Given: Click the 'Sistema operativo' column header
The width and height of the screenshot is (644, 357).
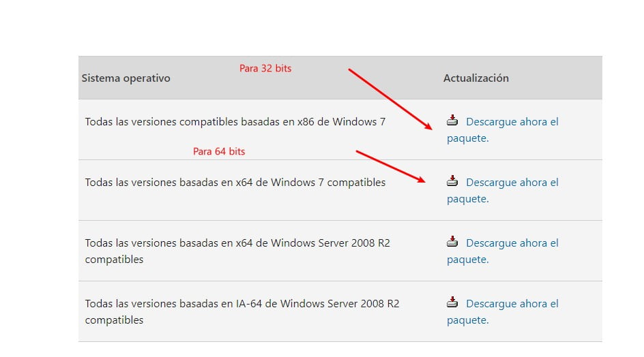Looking at the screenshot, I should coord(126,78).
